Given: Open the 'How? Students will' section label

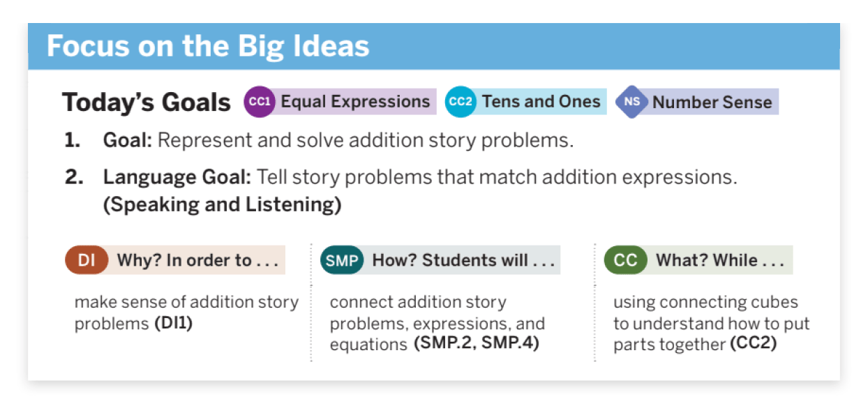Looking at the screenshot, I should coord(463,260).
